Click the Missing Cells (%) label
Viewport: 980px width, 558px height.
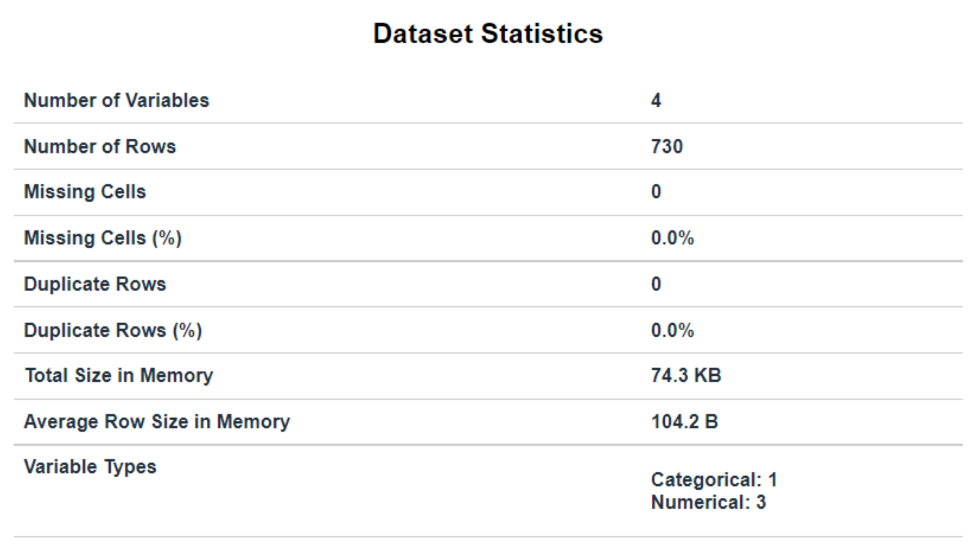[103, 238]
